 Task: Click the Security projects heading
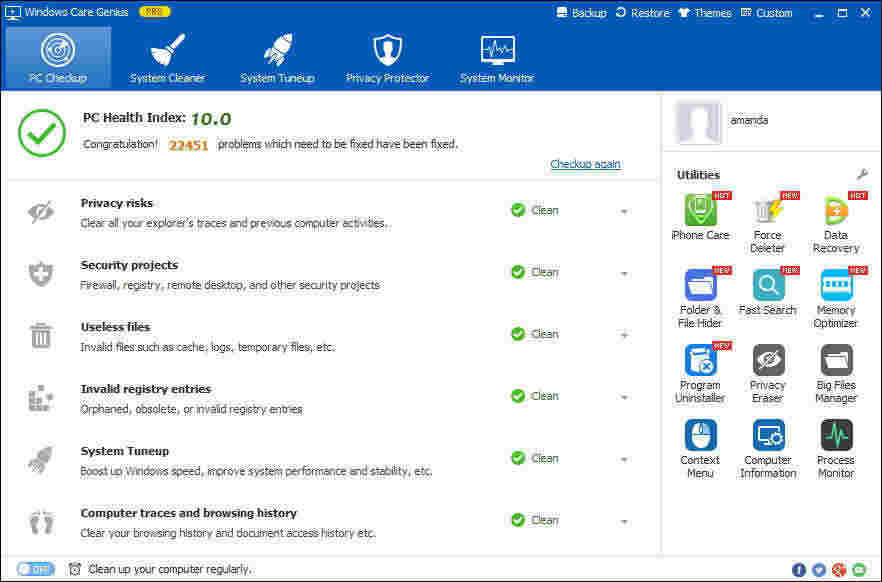pos(129,265)
